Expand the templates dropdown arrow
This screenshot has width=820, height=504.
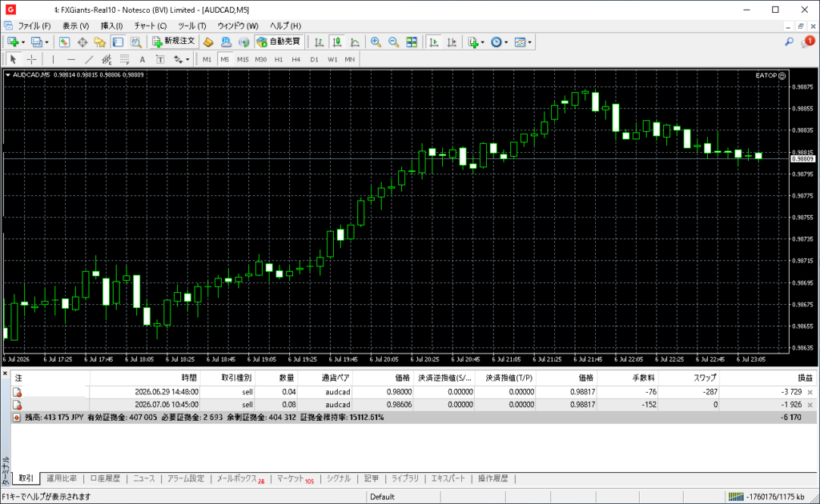(530, 42)
